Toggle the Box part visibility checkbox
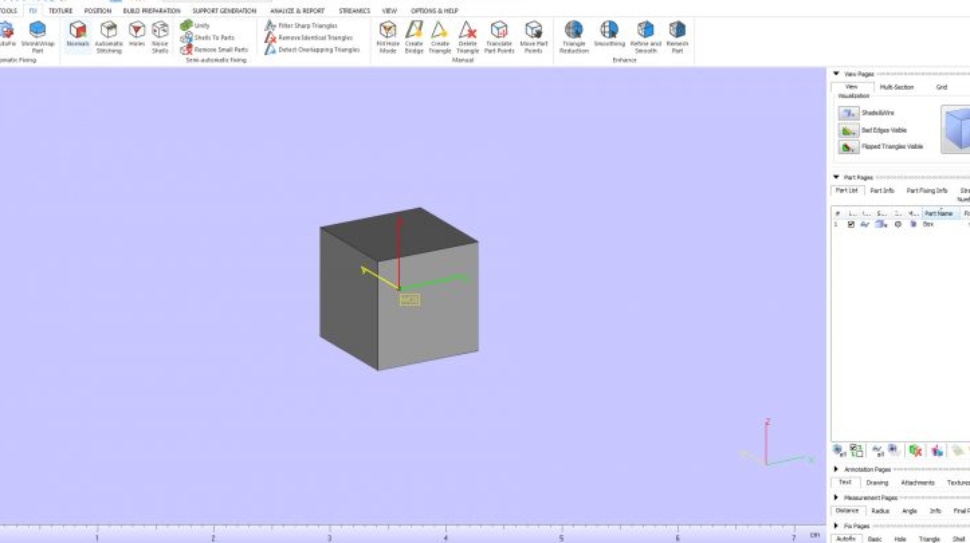The height and width of the screenshot is (543, 970). [851, 225]
